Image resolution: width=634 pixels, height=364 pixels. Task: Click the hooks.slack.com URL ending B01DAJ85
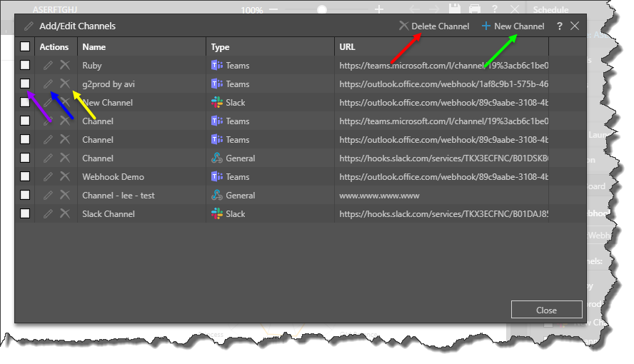click(443, 214)
